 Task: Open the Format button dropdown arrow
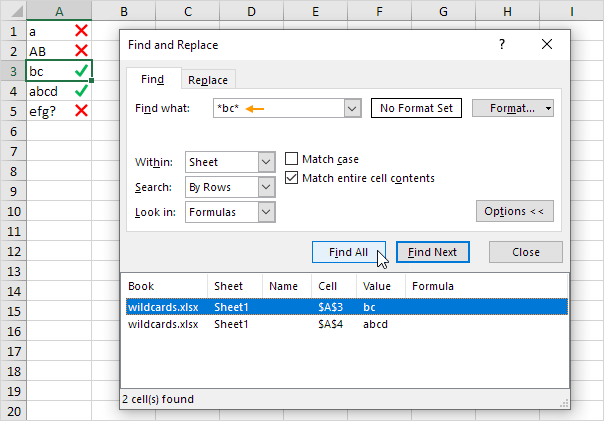[x=549, y=108]
